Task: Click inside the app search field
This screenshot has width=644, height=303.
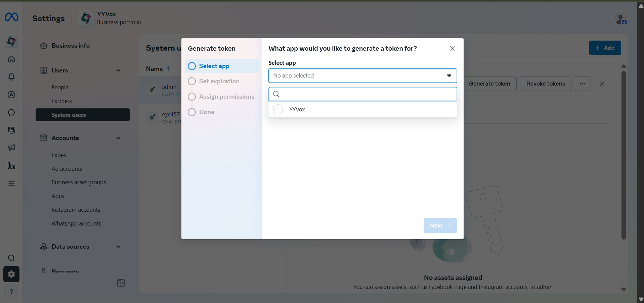Action: [363, 94]
